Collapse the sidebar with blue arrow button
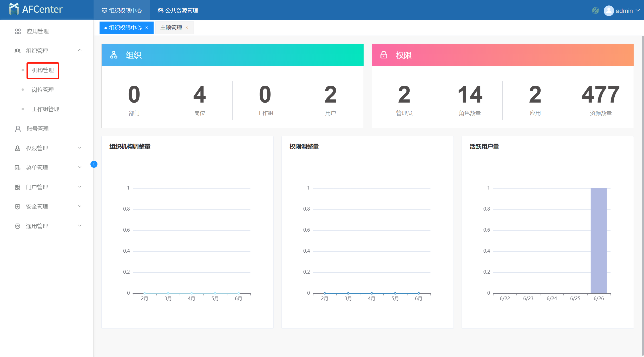 94,164
